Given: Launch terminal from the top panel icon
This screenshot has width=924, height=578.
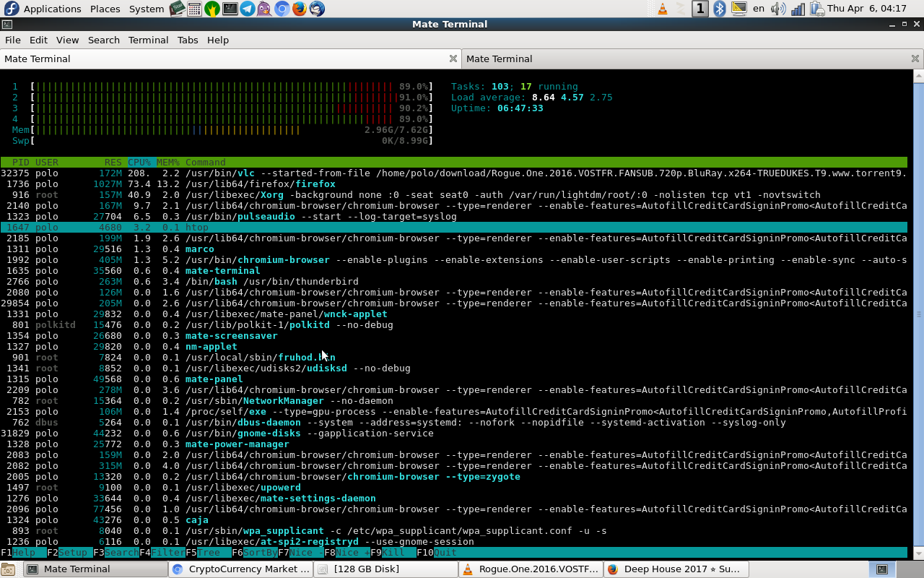Looking at the screenshot, I should click(x=230, y=9).
